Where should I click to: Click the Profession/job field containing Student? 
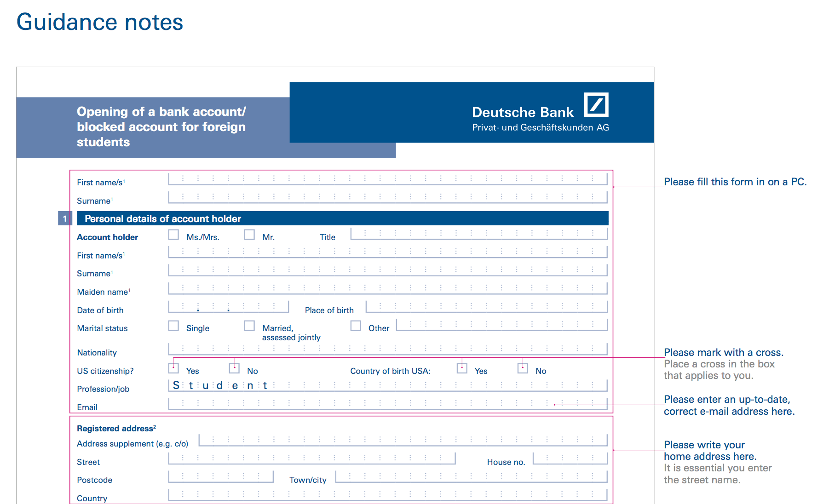(388, 385)
